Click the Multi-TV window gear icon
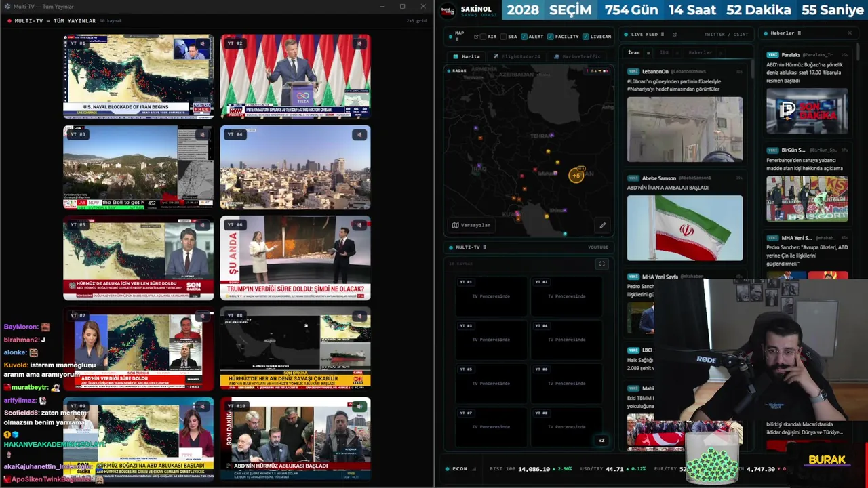Screen dimensions: 868x488 7,7
